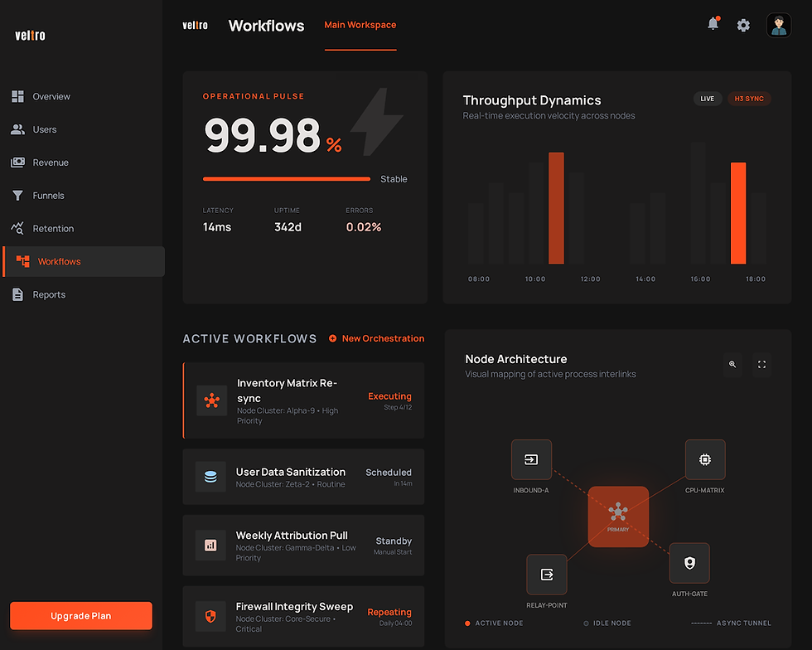Open the settings gear
This screenshot has height=650, width=812.
[743, 25]
